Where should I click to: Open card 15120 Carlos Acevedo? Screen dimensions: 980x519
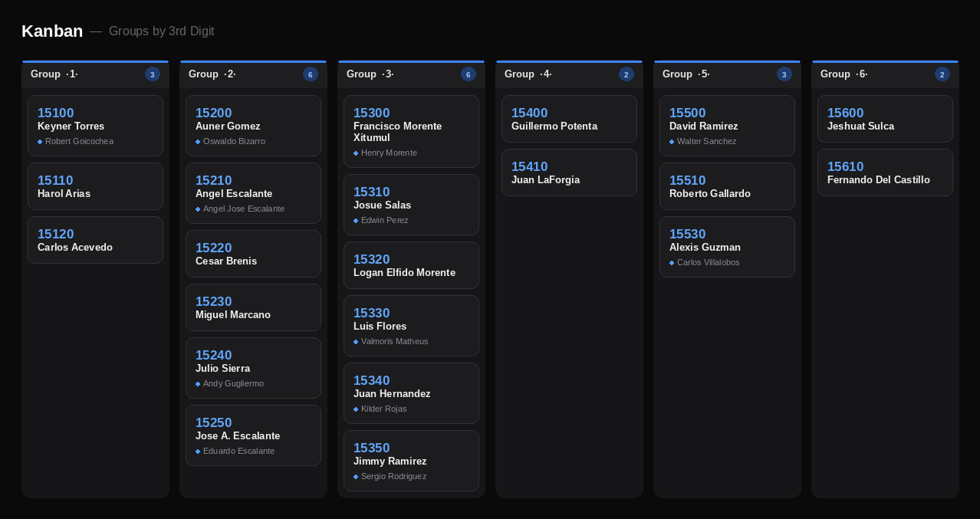point(95,240)
